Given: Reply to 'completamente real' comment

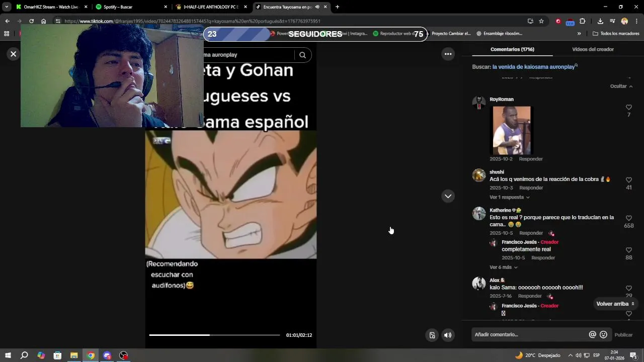Looking at the screenshot, I should pos(543,258).
